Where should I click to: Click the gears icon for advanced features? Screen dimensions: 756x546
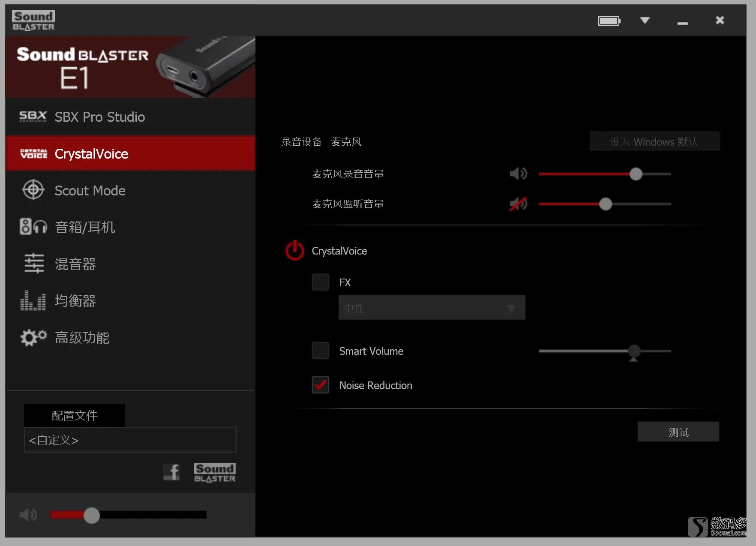click(x=33, y=338)
